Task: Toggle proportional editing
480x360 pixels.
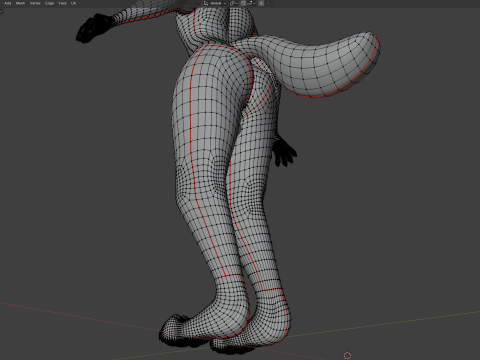Action: pyautogui.click(x=261, y=3)
